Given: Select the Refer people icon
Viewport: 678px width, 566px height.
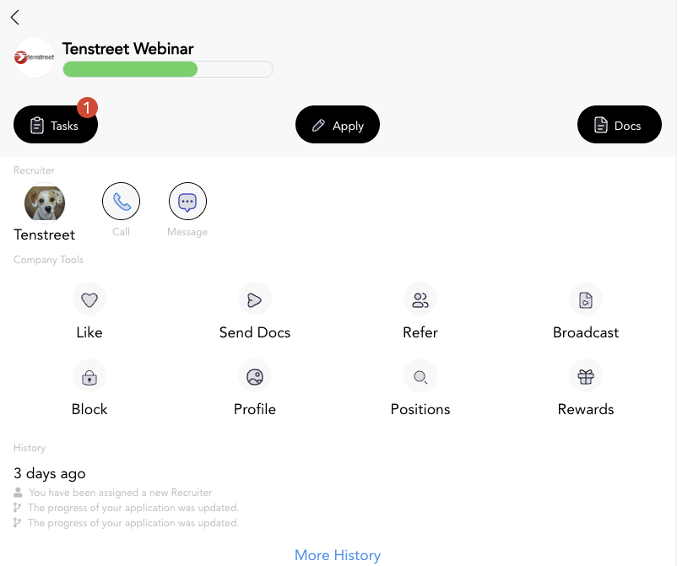Looking at the screenshot, I should [420, 299].
